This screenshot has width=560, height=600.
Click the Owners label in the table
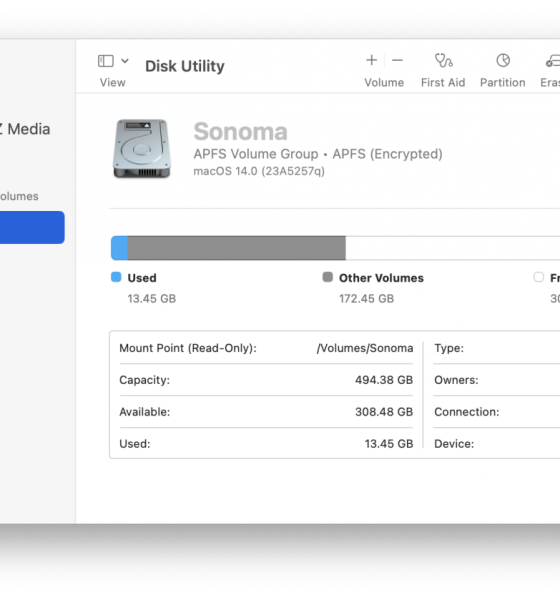click(x=456, y=380)
